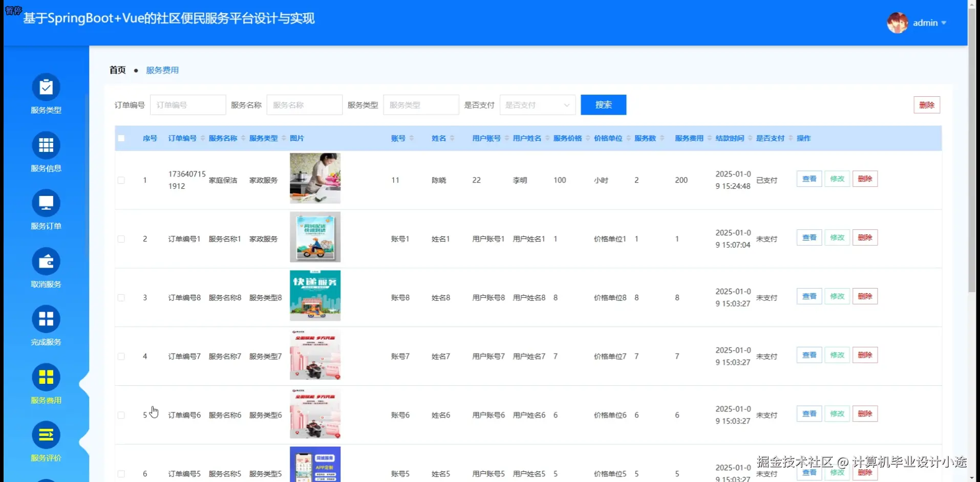980x482 pixels.
Task: Open the 家庭保洁 cooking thumbnail
Action: pos(315,178)
